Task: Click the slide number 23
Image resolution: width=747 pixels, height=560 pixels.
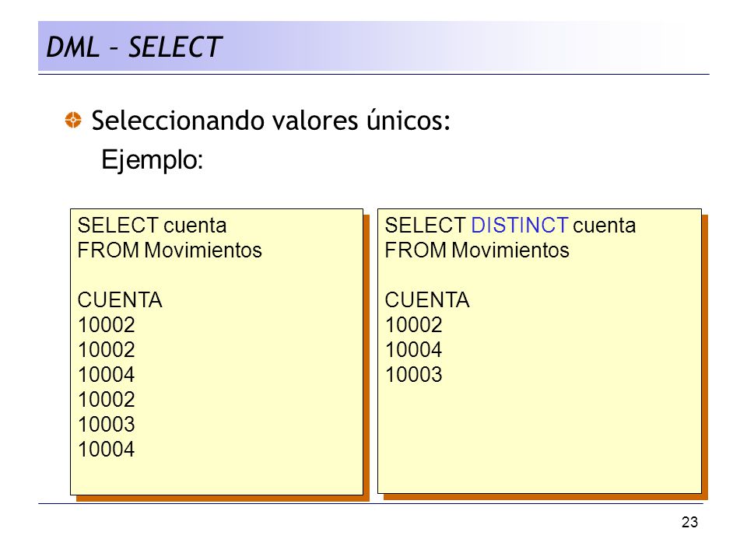Action: 689,523
